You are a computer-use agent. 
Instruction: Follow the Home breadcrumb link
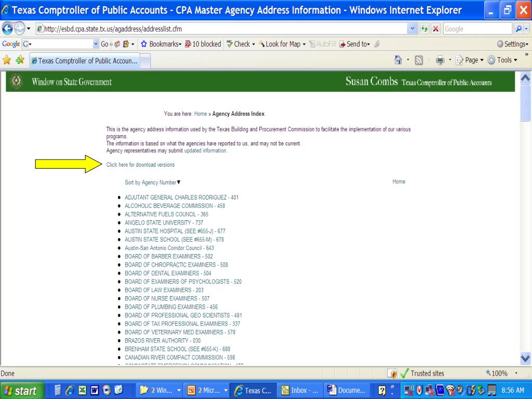coord(201,114)
